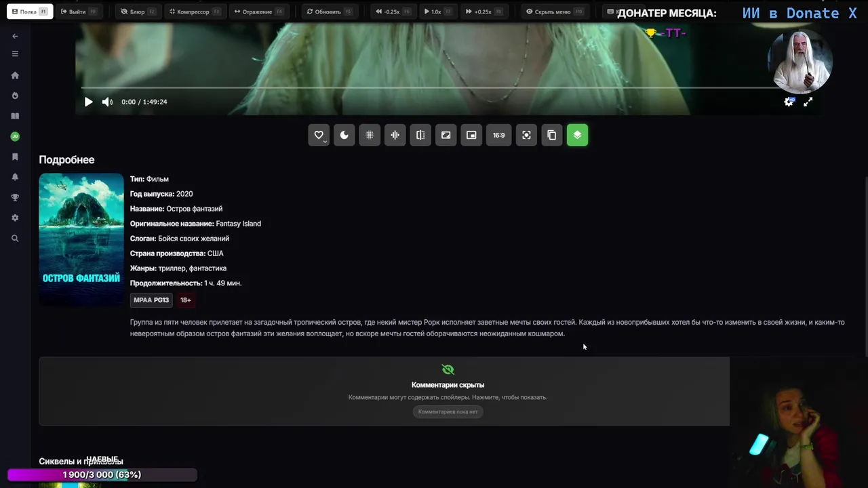Open the trending flame section
The width and height of the screenshot is (868, 488).
click(15, 96)
